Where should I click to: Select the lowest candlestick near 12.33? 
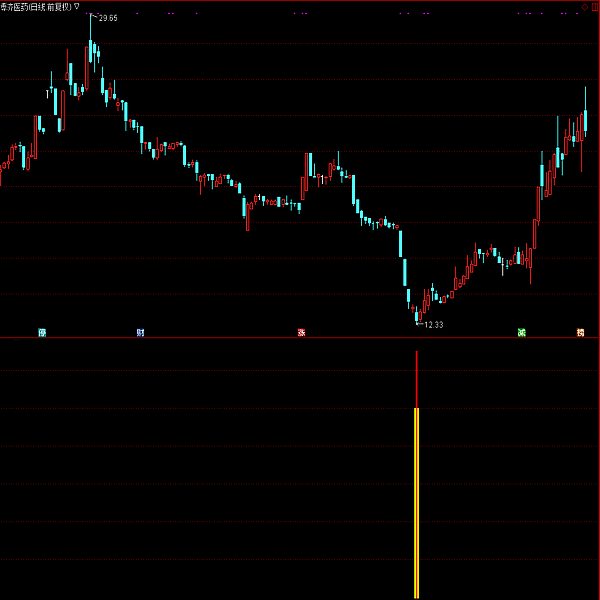click(x=418, y=317)
